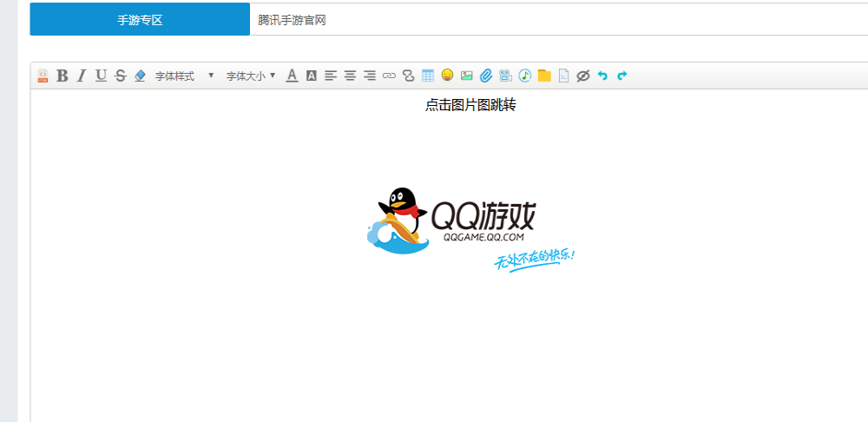The height and width of the screenshot is (422, 868).
Task: Choose the text background highlight color
Action: point(311,76)
